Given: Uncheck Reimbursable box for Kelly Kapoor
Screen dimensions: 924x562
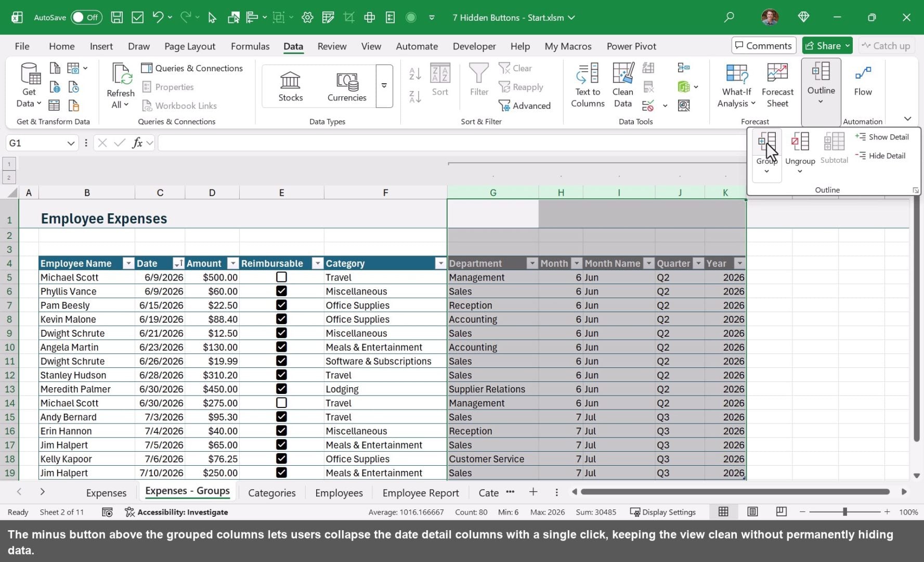Looking at the screenshot, I should tap(281, 458).
